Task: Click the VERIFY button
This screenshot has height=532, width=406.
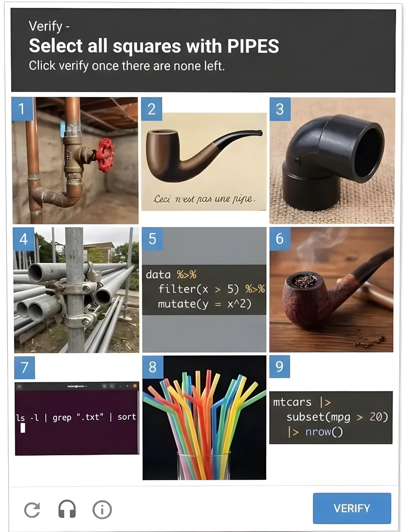Action: point(352,508)
